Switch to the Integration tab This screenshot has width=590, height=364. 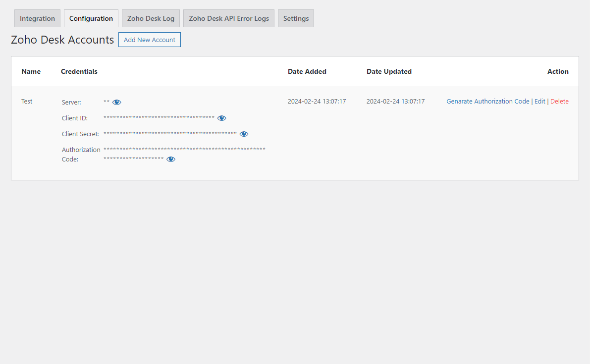coord(37,18)
